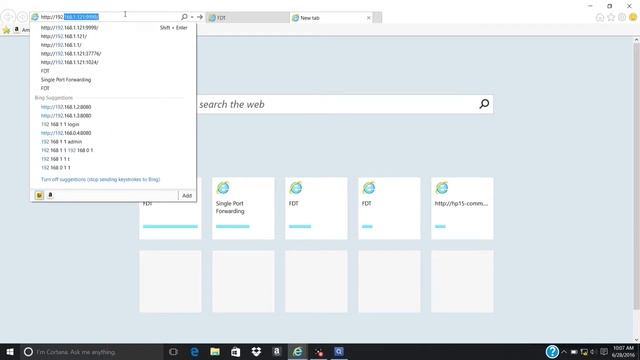Choose Bing suggestion 192 168 1 1 login

click(60, 124)
